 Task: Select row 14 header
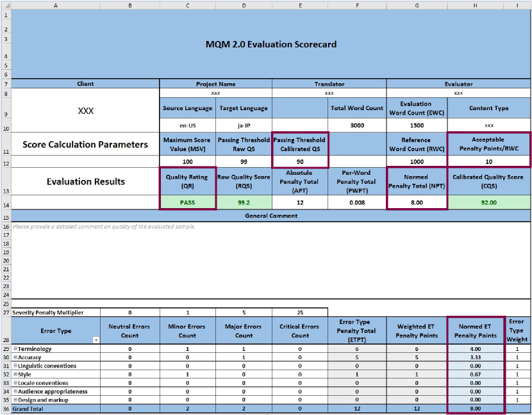pyautogui.click(x=6, y=202)
